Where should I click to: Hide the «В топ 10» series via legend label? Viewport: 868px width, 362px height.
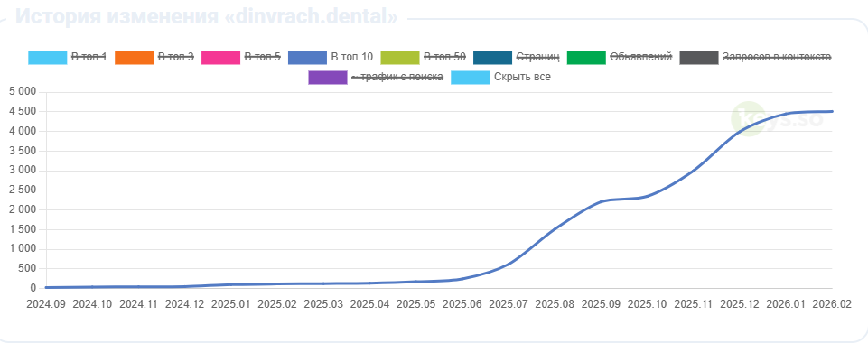352,57
